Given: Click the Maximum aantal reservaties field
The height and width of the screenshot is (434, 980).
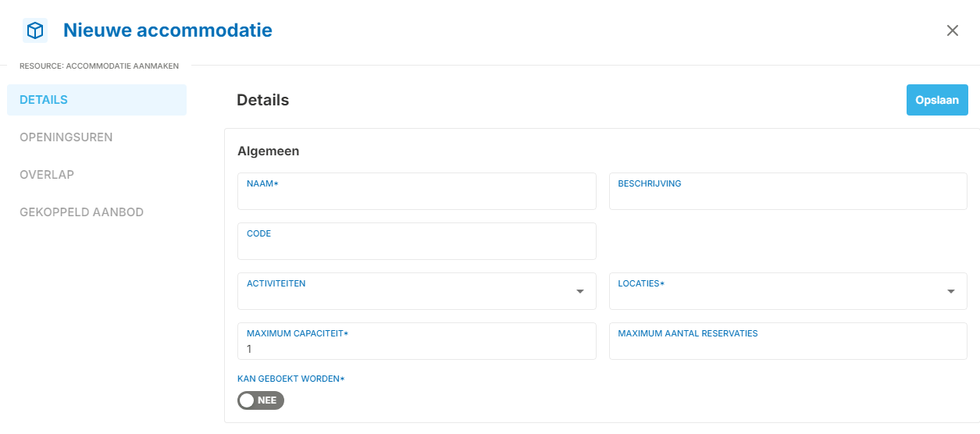Looking at the screenshot, I should (788, 341).
